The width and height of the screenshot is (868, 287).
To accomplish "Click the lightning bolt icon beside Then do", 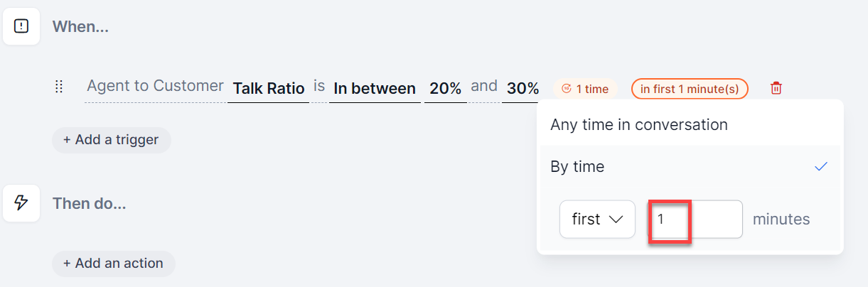I will 21,203.
